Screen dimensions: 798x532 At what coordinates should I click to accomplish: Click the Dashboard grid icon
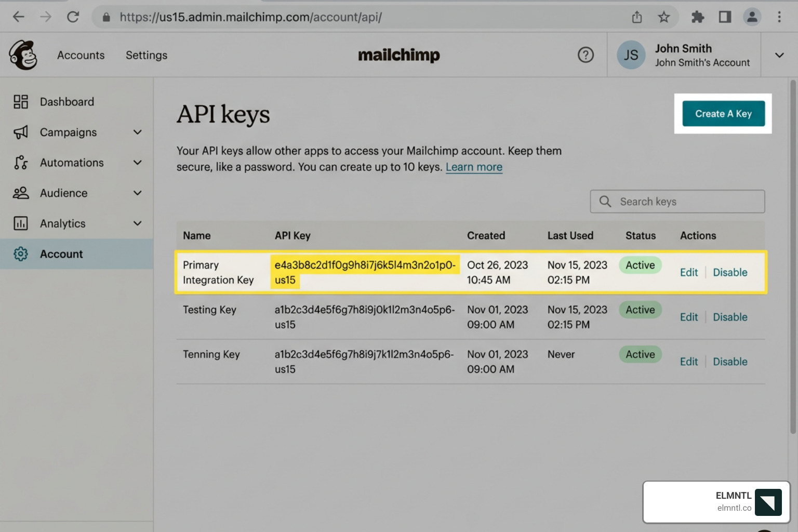click(x=21, y=102)
